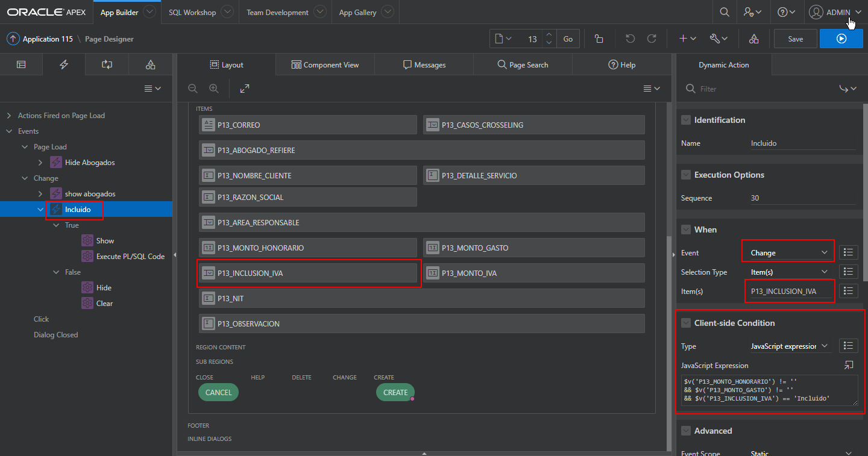Open the layout pane options menu

[x=652, y=89]
